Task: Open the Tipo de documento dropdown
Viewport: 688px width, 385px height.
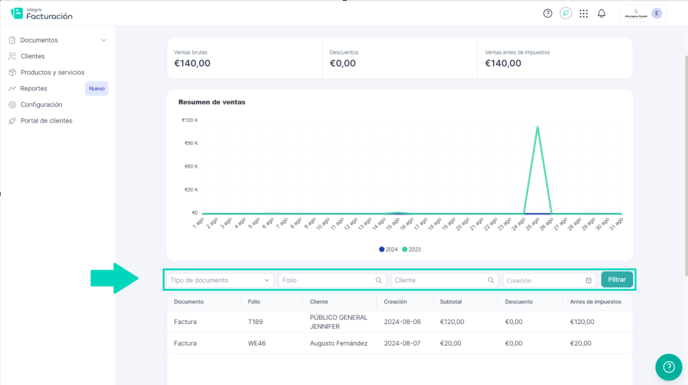Action: [220, 280]
